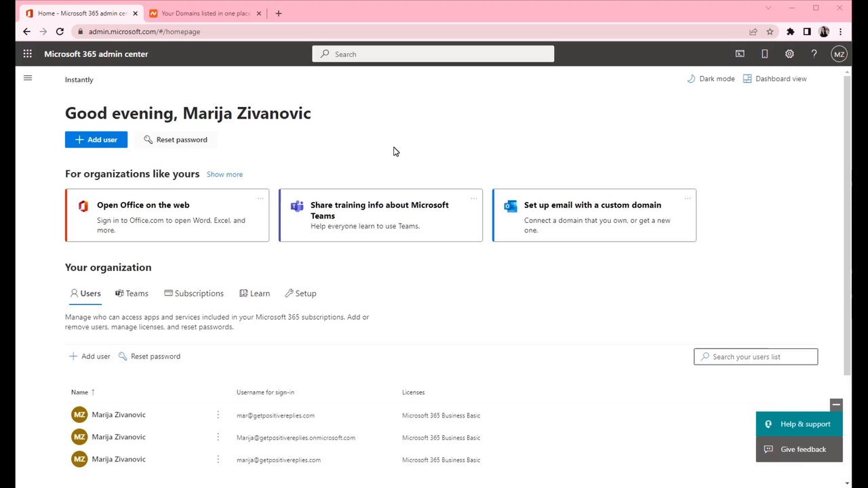Share this page from address bar
868x488 pixels.
753,31
